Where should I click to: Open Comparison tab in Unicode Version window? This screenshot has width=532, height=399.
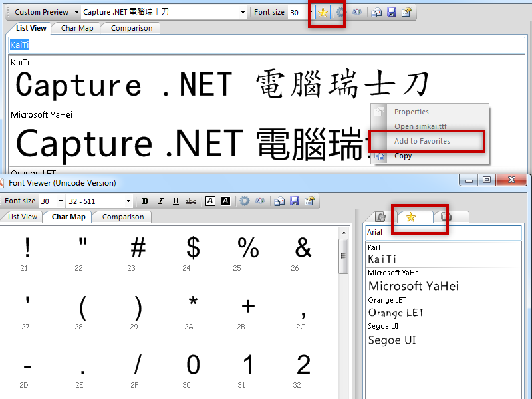click(x=123, y=217)
